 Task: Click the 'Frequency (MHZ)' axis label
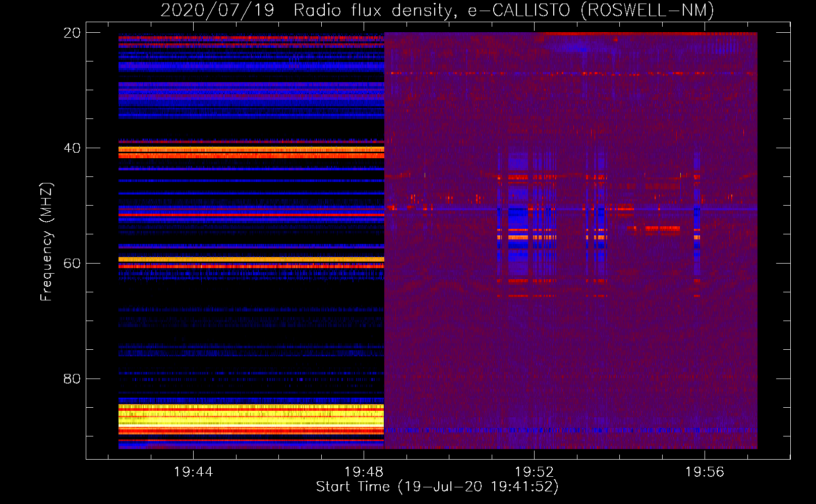coord(46,242)
